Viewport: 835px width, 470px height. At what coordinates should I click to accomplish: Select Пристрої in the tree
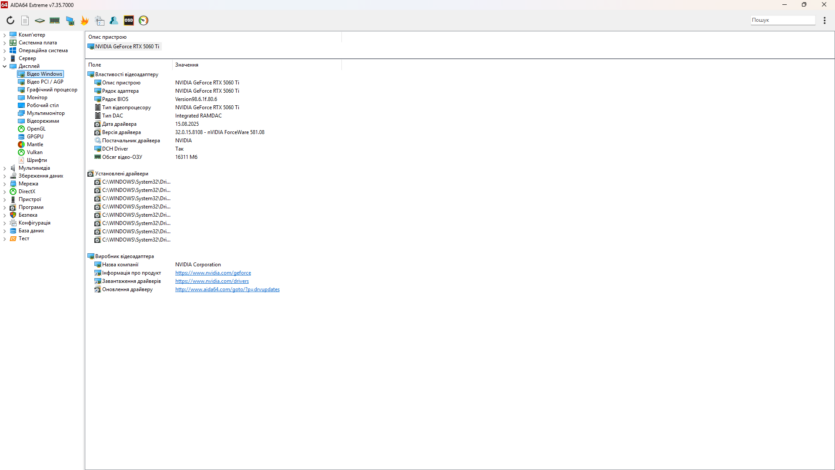pyautogui.click(x=29, y=199)
